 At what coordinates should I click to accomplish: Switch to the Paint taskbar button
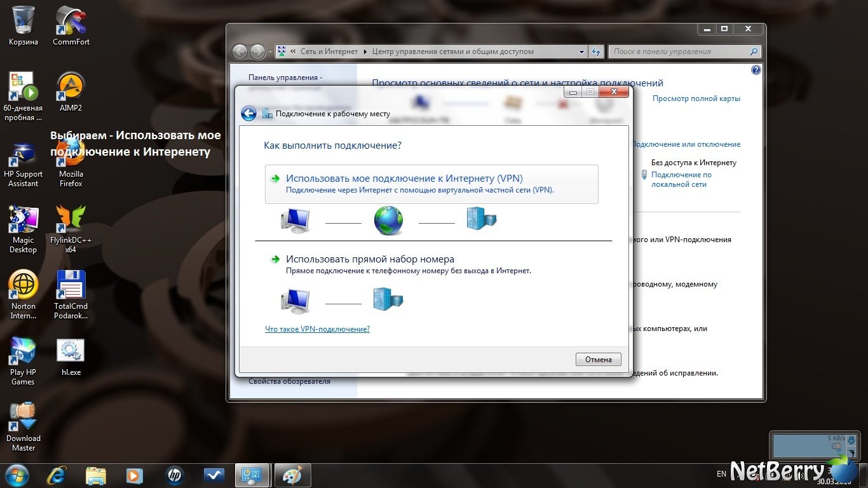(292, 475)
